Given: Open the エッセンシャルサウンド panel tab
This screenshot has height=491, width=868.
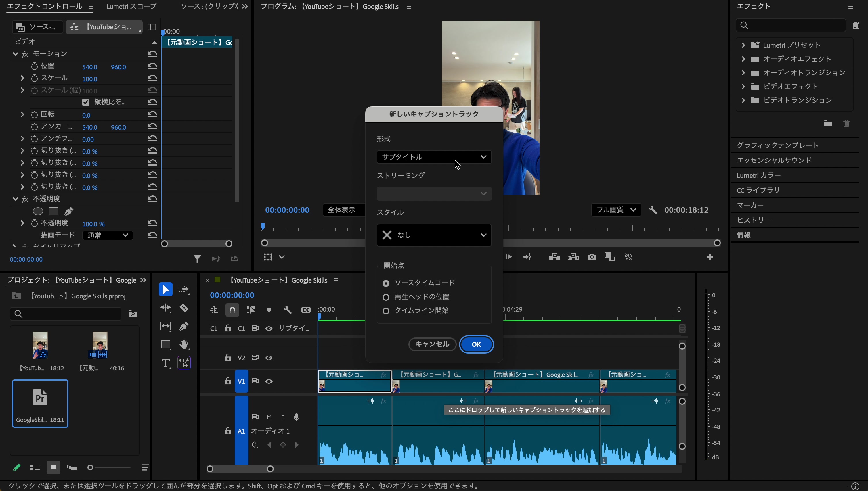Looking at the screenshot, I should (774, 160).
